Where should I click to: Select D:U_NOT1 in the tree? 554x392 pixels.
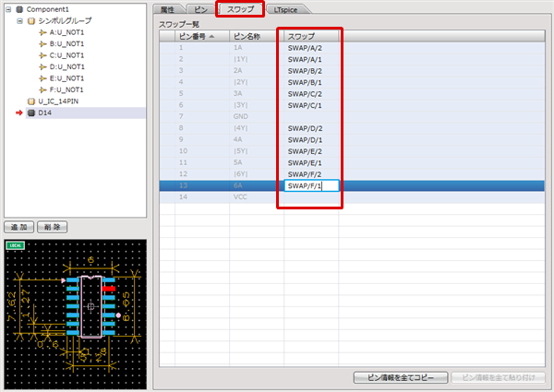pos(66,67)
